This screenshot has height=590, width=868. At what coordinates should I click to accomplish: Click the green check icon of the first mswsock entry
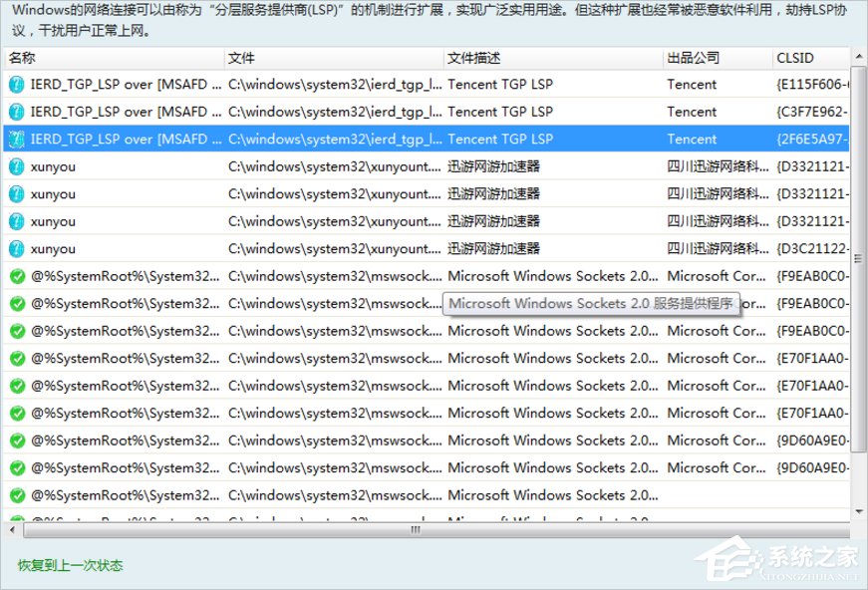[x=19, y=276]
